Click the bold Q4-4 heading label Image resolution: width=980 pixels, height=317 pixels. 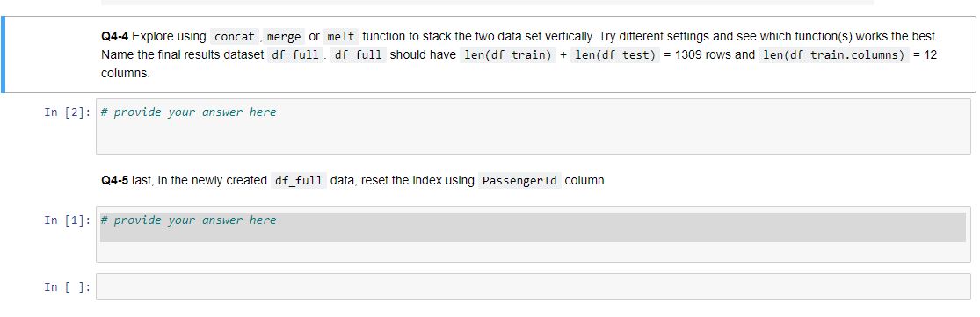115,36
